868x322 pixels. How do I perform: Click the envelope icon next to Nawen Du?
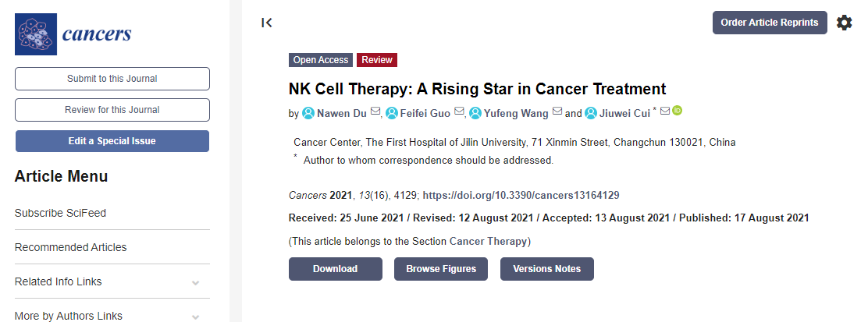click(x=375, y=112)
